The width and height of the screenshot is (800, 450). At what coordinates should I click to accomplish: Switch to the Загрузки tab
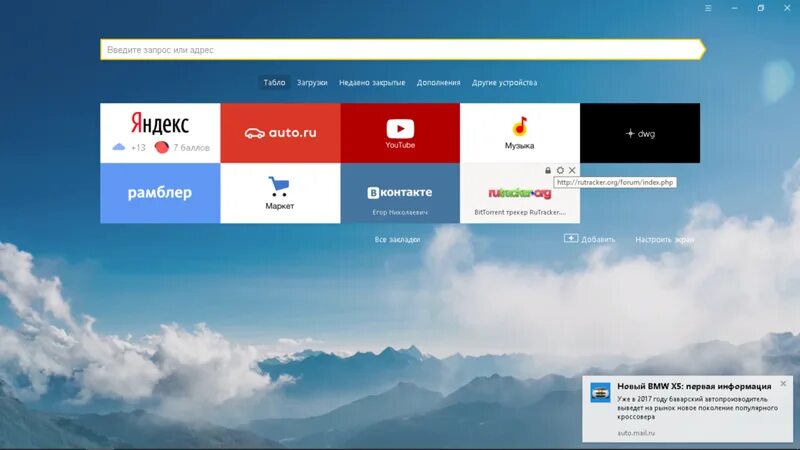(x=312, y=83)
